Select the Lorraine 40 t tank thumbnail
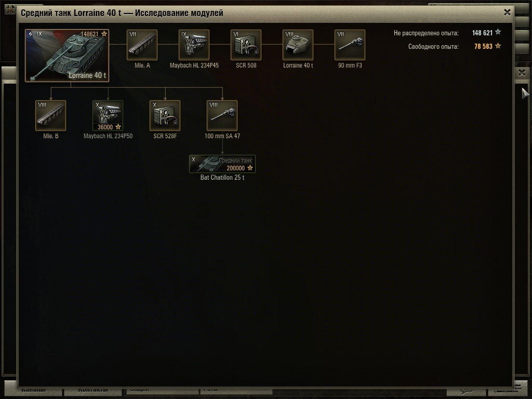Image resolution: width=532 pixels, height=399 pixels. tap(67, 56)
